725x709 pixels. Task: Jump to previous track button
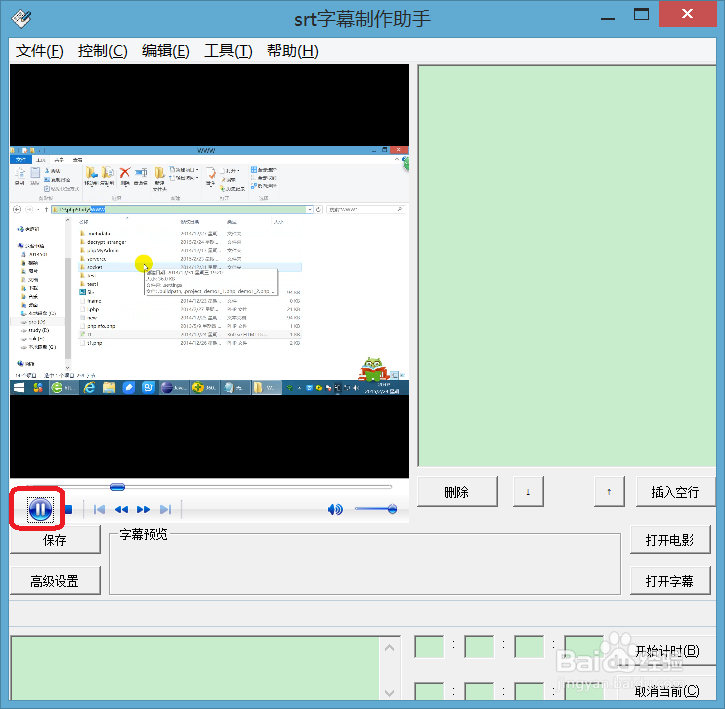99,509
